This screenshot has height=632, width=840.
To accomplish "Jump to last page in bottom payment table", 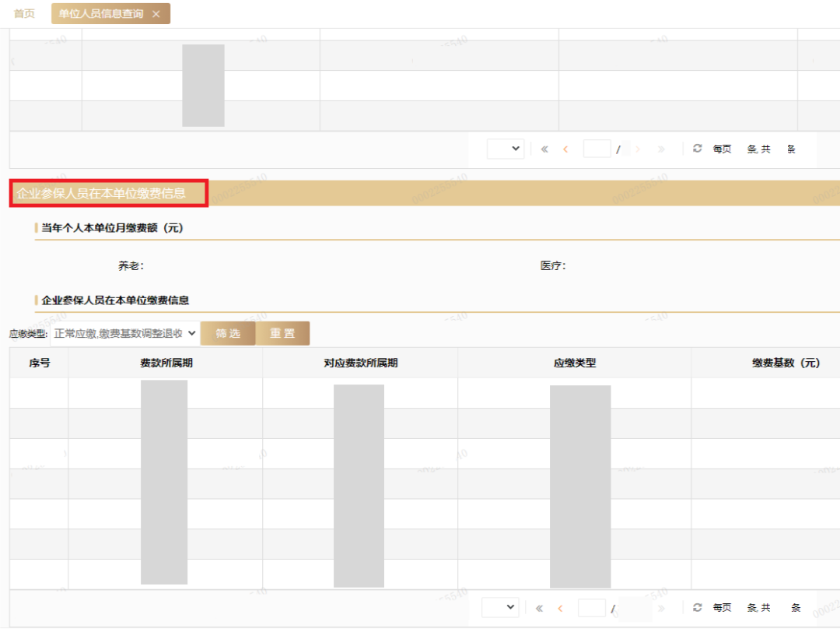I will [661, 608].
